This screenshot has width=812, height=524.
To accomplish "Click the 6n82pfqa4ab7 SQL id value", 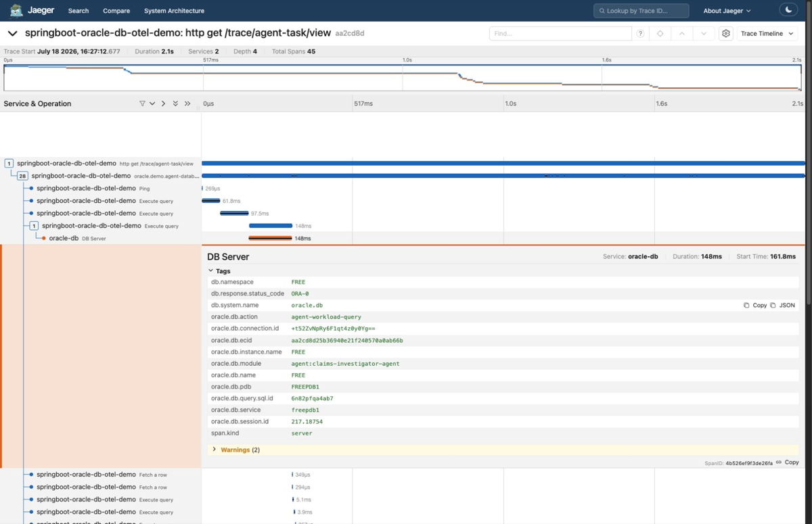I will [x=312, y=398].
